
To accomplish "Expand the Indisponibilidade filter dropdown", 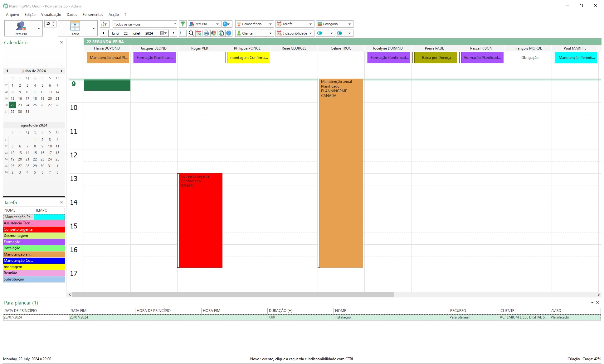I will [x=311, y=33].
